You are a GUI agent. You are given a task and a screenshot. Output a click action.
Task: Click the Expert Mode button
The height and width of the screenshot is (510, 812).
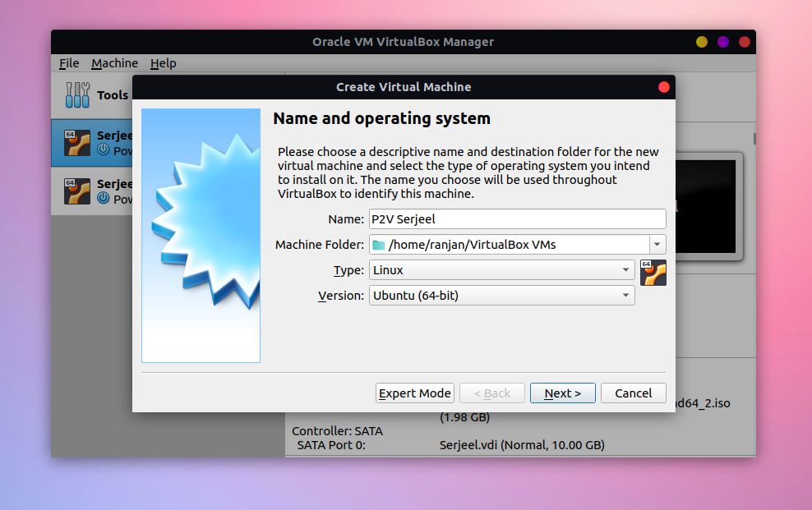tap(415, 393)
